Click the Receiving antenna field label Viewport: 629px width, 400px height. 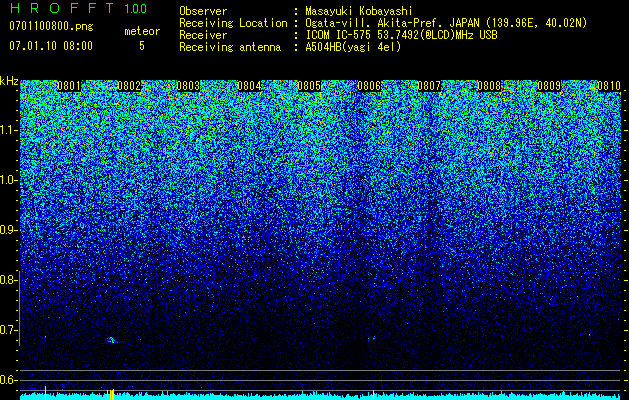230,47
